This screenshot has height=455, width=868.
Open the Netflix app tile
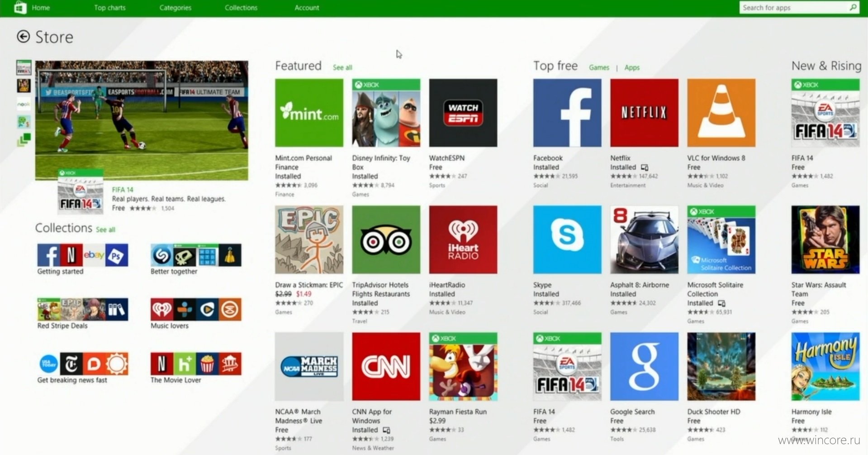click(644, 113)
